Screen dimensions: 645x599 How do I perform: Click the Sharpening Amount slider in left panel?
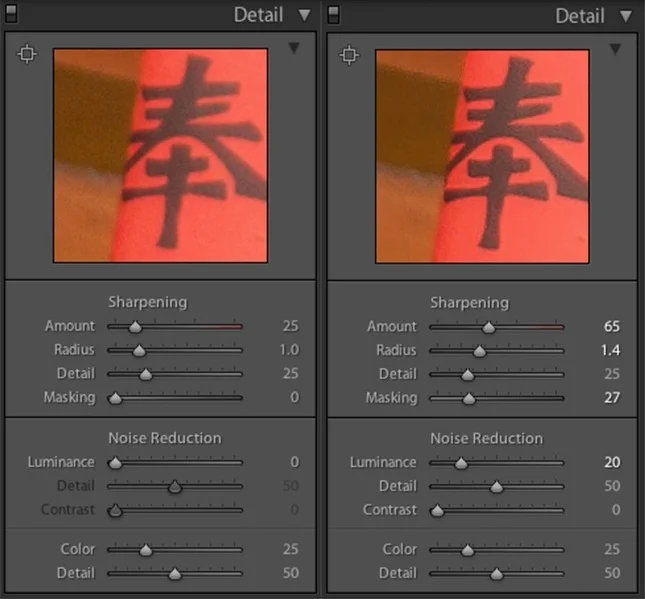175,327
